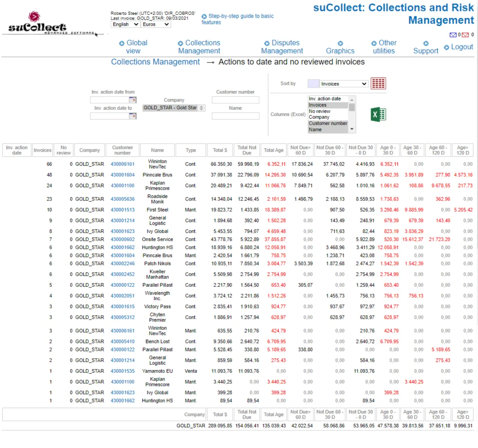478x448 pixels.
Task: Open the Global view menu
Action: [x=133, y=47]
